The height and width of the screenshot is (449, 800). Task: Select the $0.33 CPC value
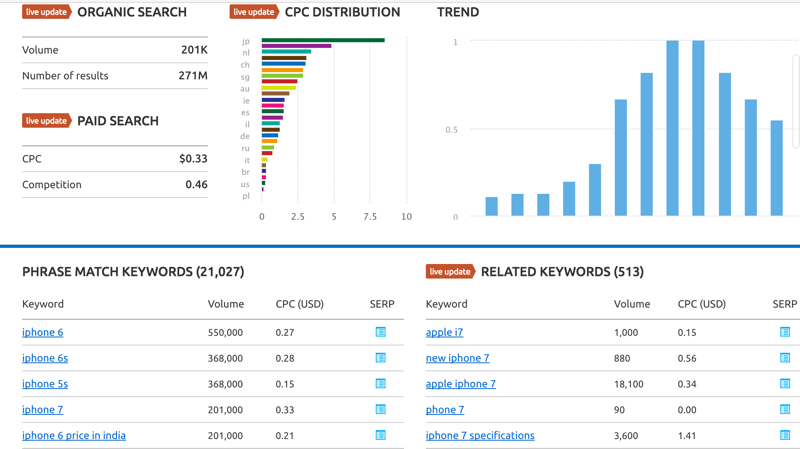193,159
